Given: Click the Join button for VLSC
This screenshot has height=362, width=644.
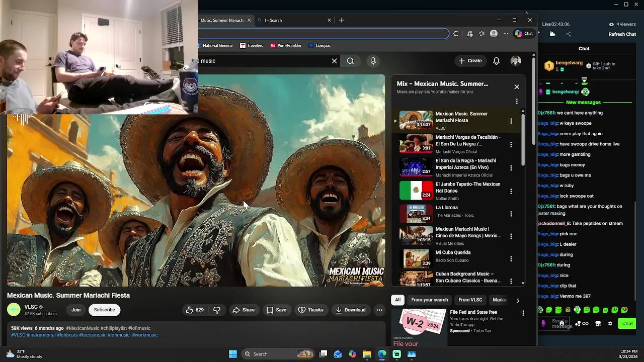Looking at the screenshot, I should pyautogui.click(x=76, y=310).
